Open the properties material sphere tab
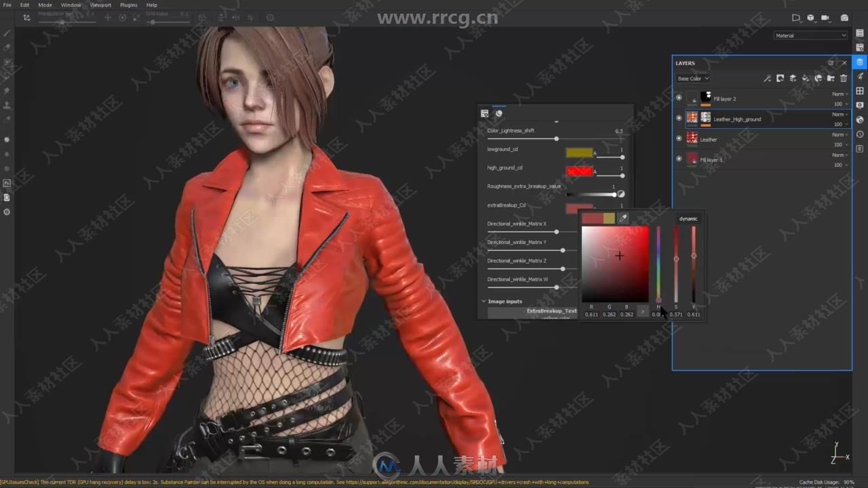 [499, 113]
